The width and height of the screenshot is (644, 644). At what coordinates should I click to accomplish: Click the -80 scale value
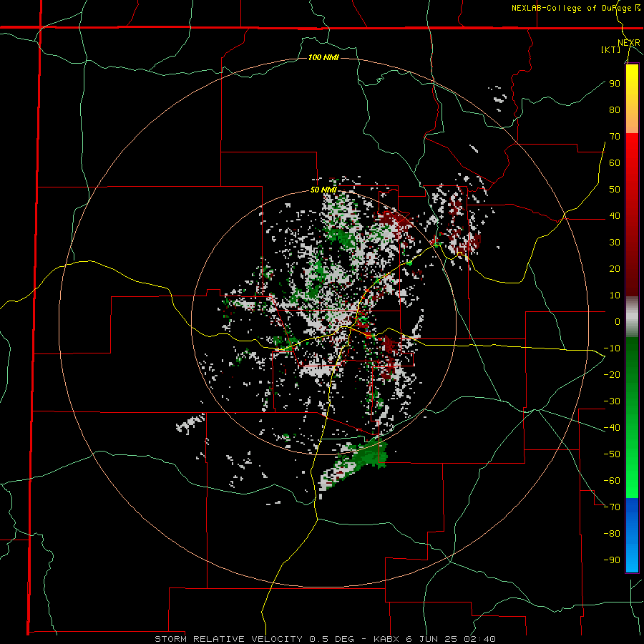(612, 534)
